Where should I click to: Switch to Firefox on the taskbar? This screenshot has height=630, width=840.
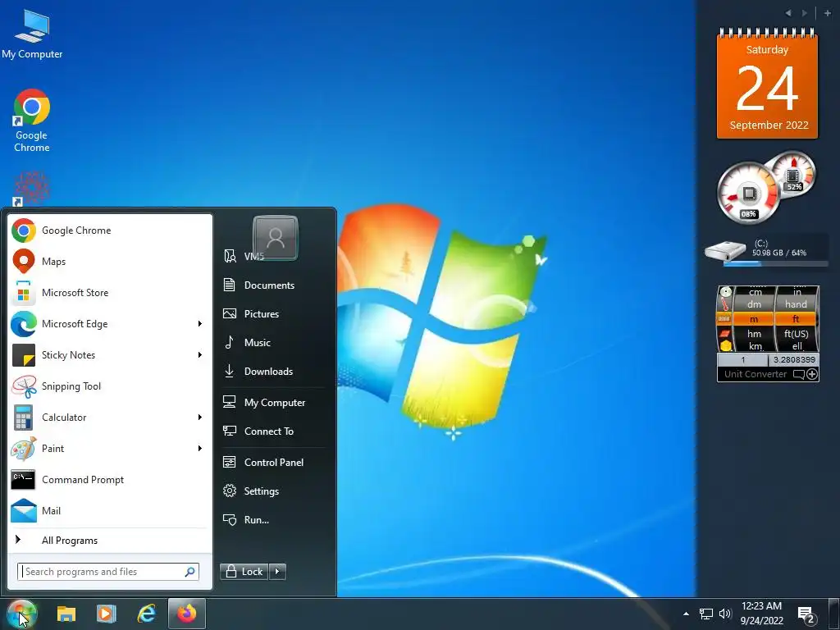coord(186,614)
